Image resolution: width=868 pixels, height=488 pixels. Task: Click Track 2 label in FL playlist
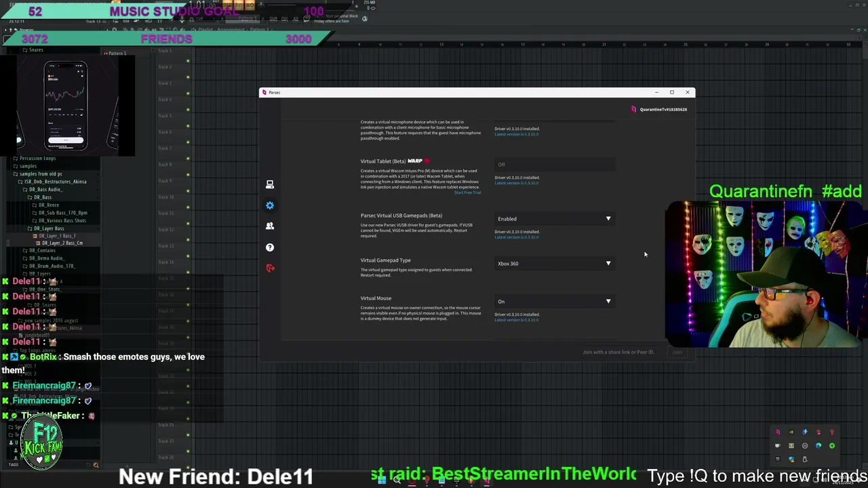click(165, 66)
